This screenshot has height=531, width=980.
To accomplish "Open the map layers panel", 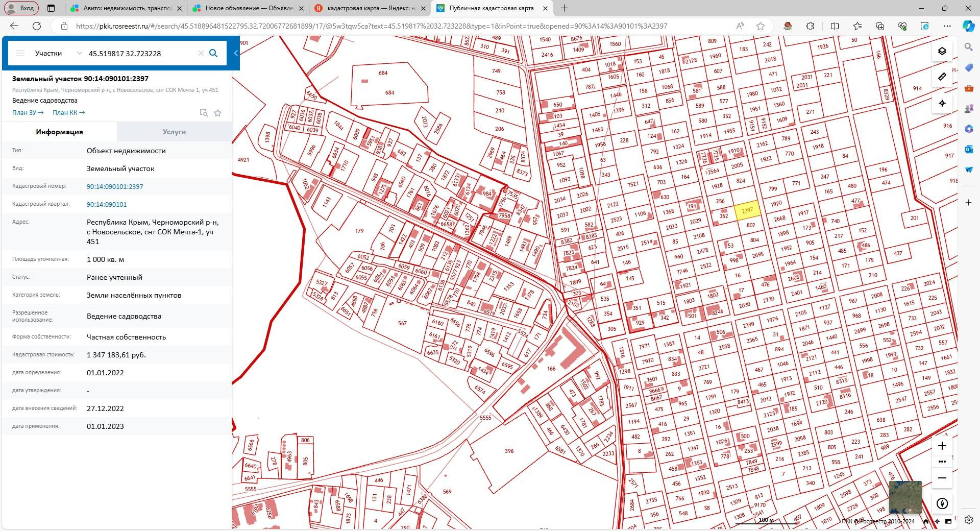I will click(942, 51).
